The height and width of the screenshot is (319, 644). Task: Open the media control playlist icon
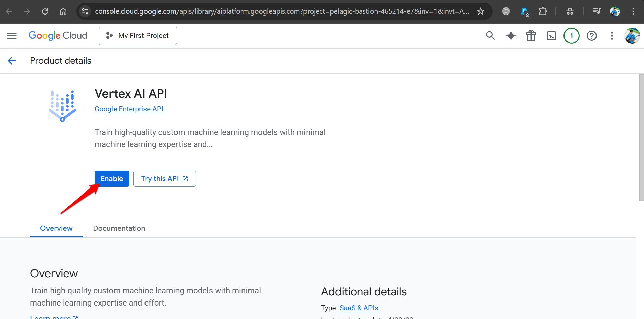(597, 11)
